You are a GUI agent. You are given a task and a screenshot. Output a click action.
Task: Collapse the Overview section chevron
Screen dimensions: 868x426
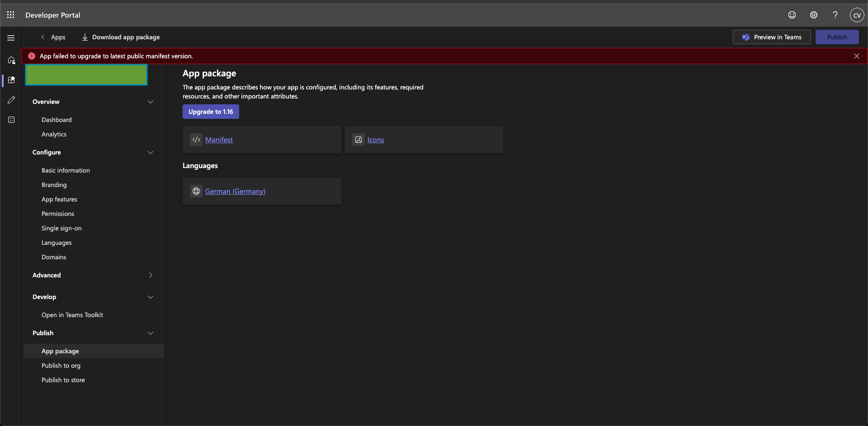[x=151, y=102]
